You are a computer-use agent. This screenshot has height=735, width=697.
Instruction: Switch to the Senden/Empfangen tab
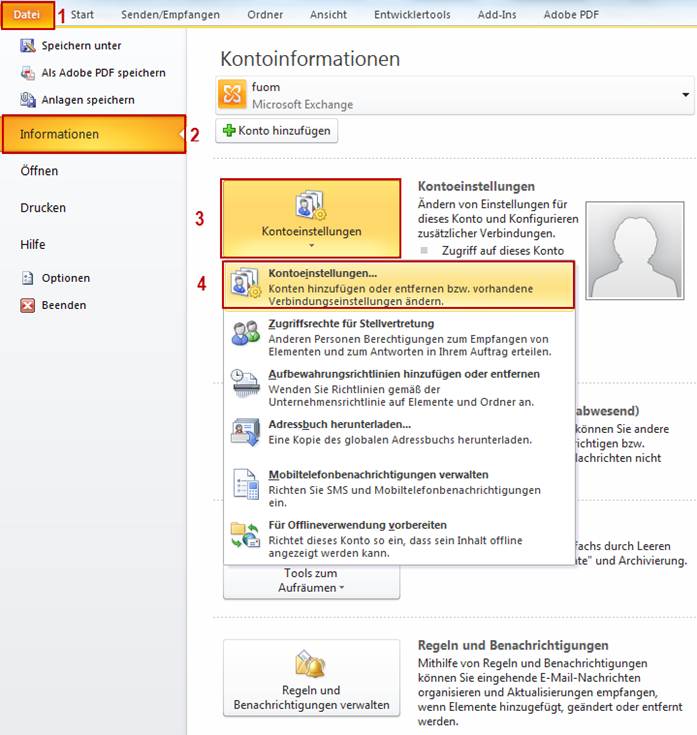pos(171,15)
